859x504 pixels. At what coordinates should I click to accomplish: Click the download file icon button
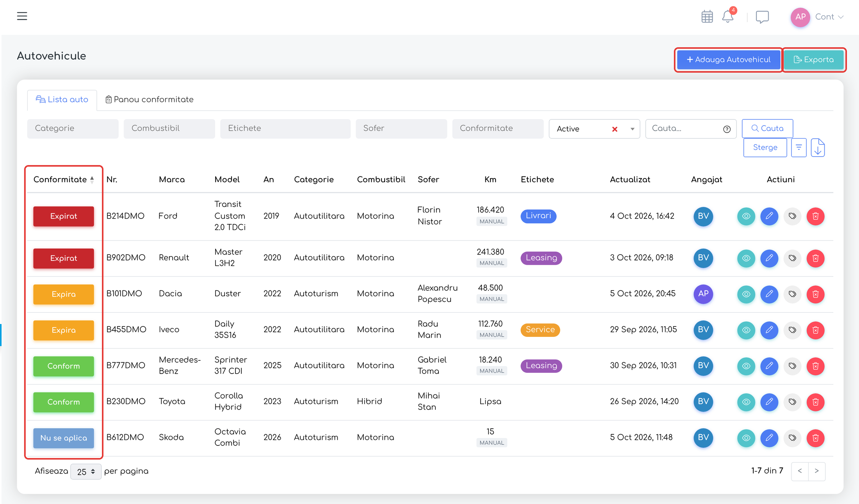818,148
